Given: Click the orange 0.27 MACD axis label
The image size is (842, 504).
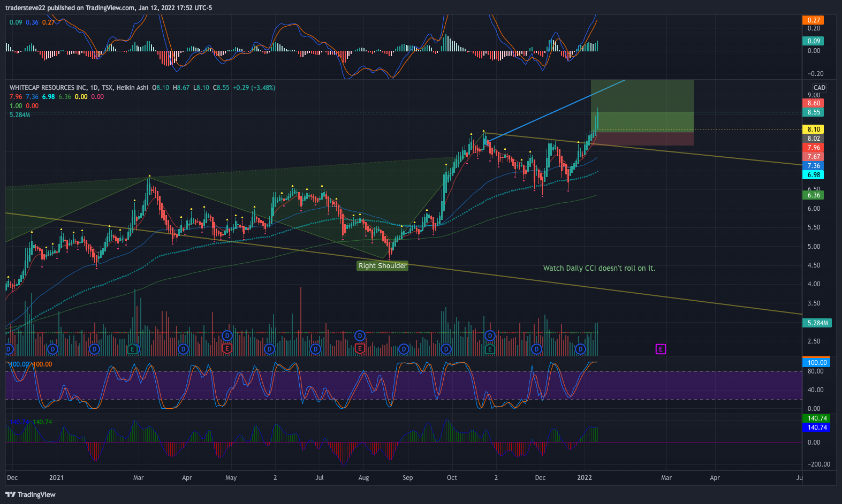Looking at the screenshot, I should click(814, 20).
